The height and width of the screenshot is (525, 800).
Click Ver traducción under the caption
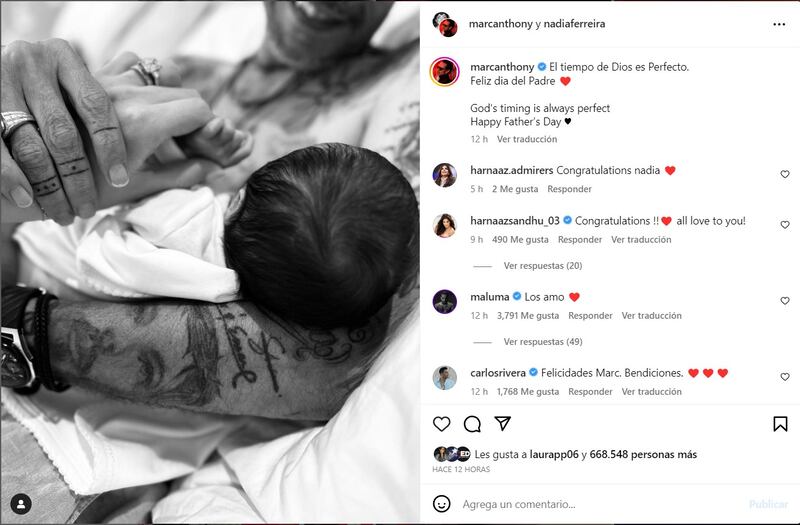pyautogui.click(x=527, y=139)
